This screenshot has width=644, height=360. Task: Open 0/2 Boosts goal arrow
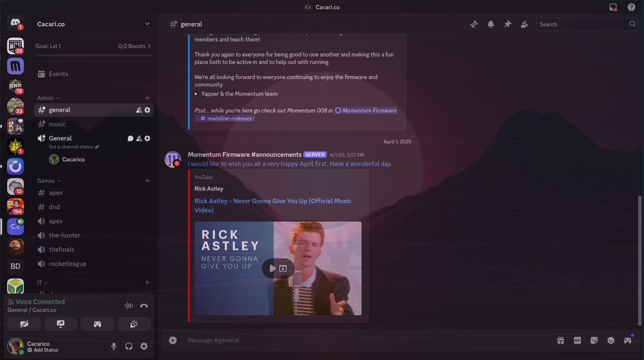pyautogui.click(x=134, y=46)
